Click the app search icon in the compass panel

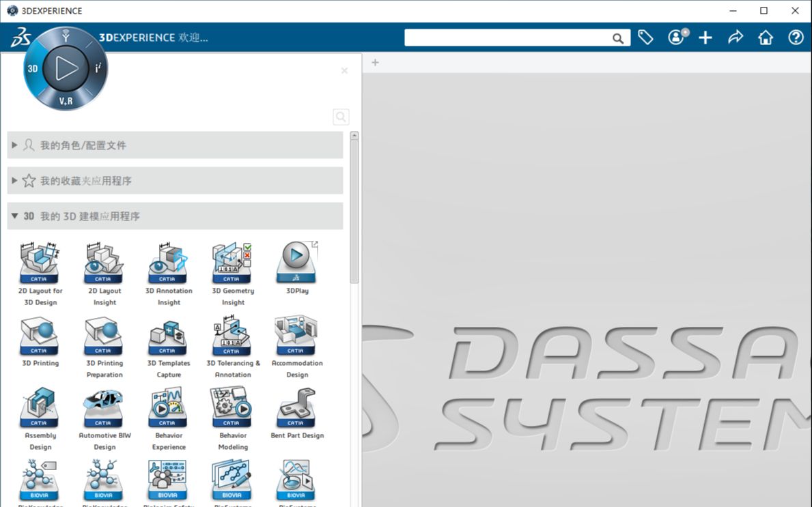pyautogui.click(x=341, y=117)
